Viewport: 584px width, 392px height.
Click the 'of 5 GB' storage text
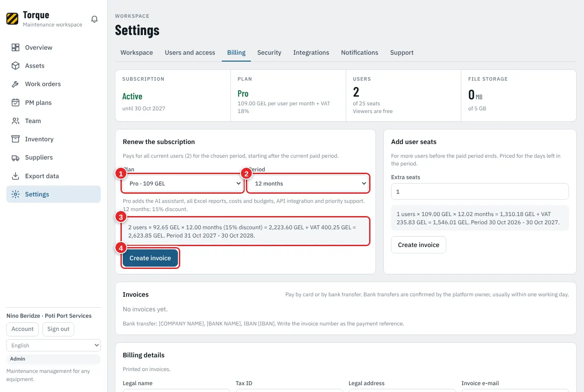coord(477,108)
